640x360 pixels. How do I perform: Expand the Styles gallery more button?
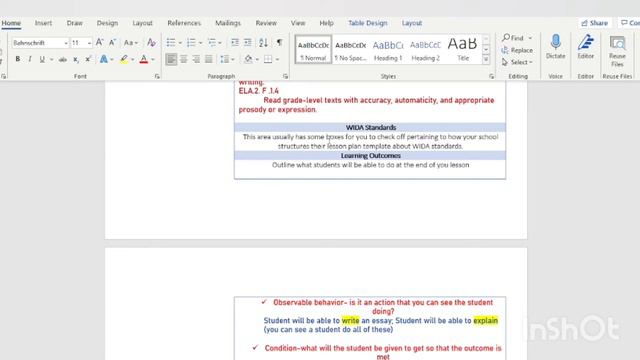pos(486,60)
